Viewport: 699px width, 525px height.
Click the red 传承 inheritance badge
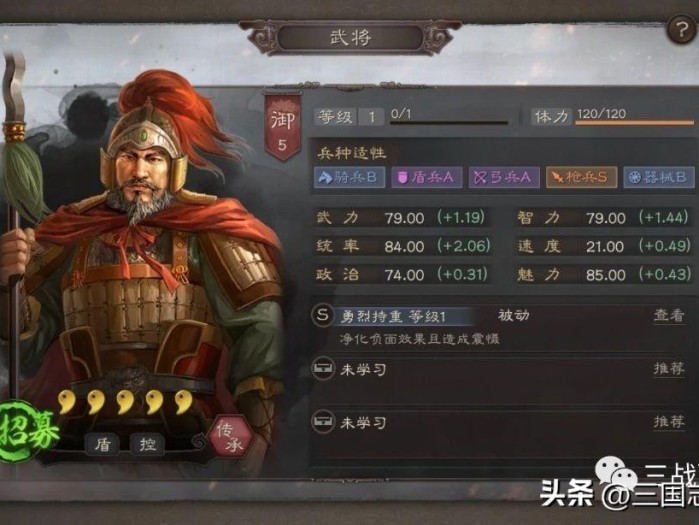click(231, 437)
